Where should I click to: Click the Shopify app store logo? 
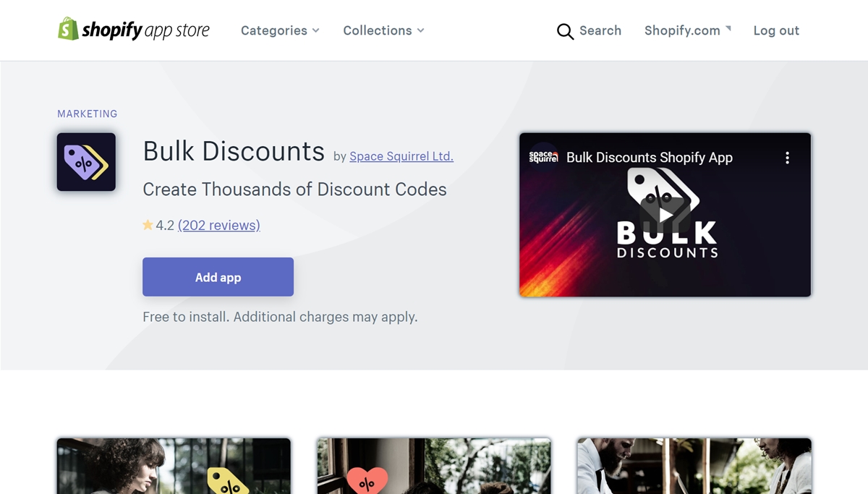click(134, 30)
